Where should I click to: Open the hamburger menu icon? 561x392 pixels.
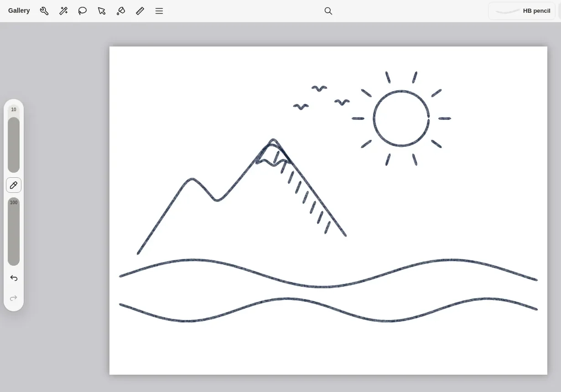click(x=159, y=11)
